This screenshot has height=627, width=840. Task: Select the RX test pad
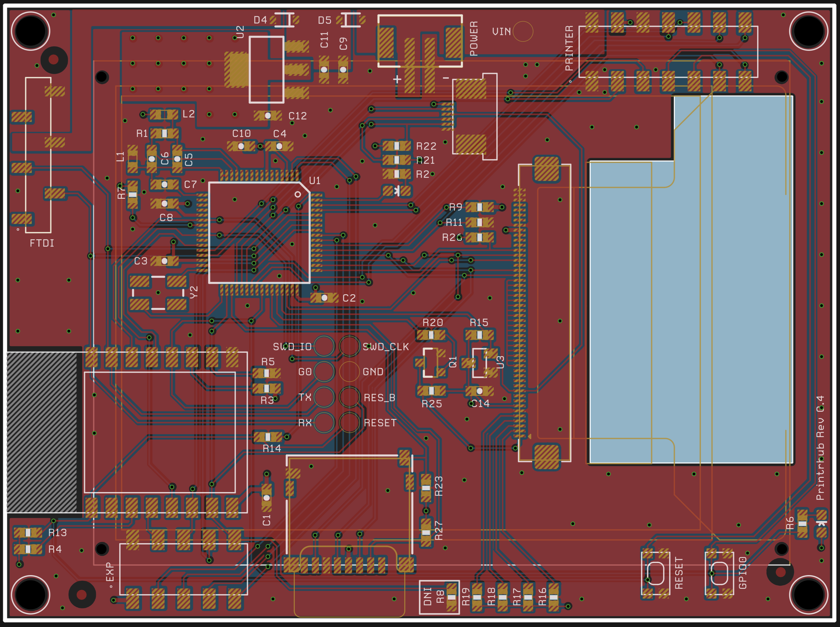pyautogui.click(x=324, y=422)
